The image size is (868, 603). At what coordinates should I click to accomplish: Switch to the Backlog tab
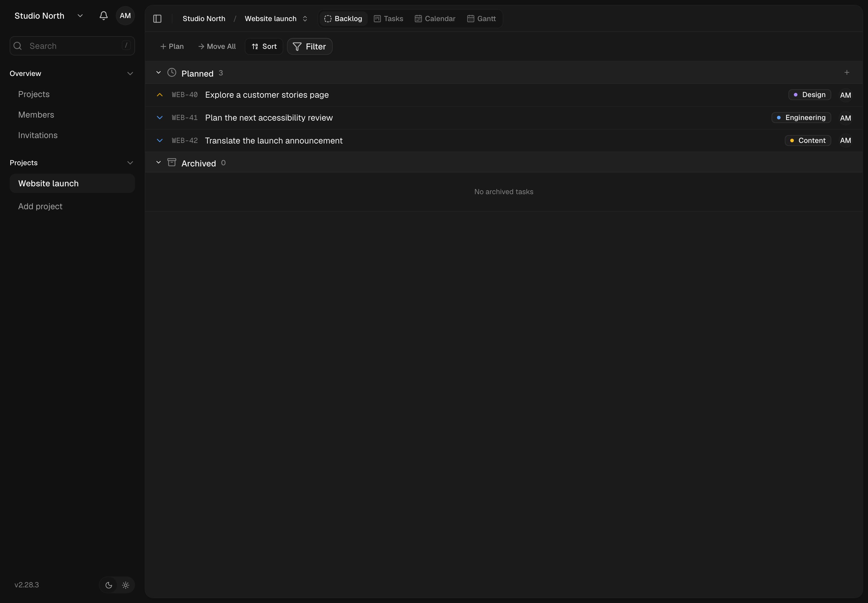343,18
